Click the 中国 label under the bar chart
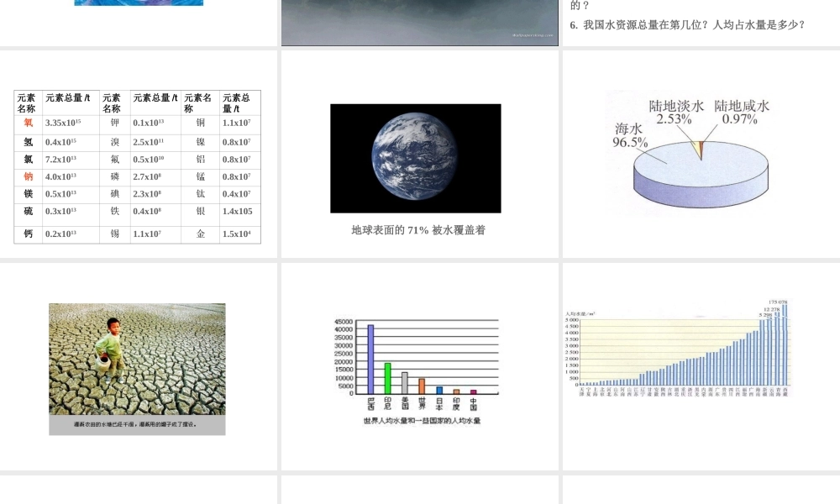Screen dimensions: 840x504 click(474, 403)
